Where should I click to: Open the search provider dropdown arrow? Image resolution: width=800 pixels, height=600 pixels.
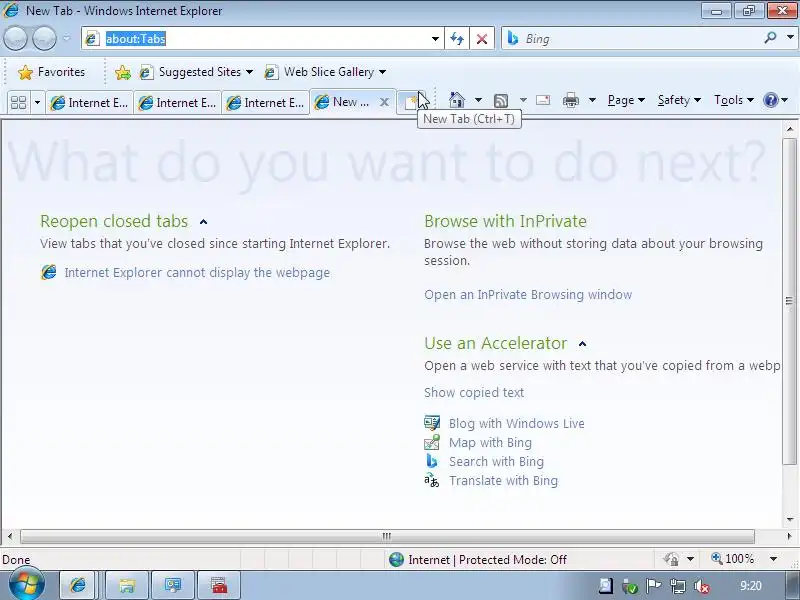click(790, 38)
